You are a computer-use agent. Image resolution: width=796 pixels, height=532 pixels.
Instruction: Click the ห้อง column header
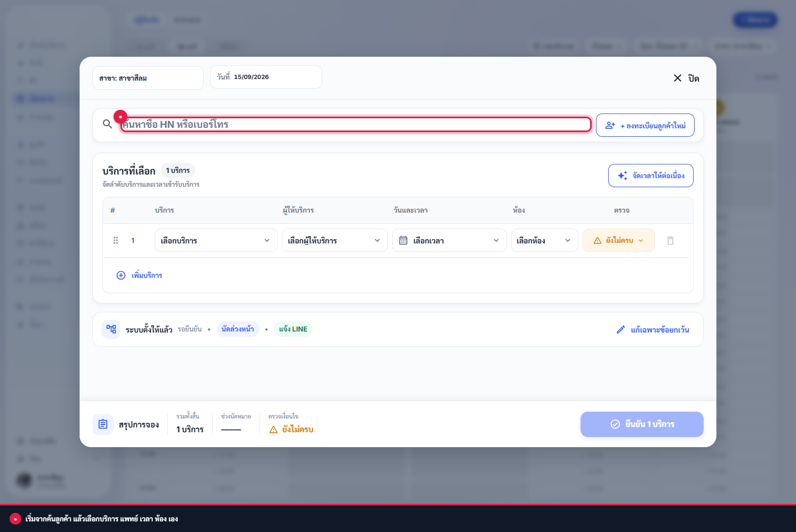[x=519, y=211]
